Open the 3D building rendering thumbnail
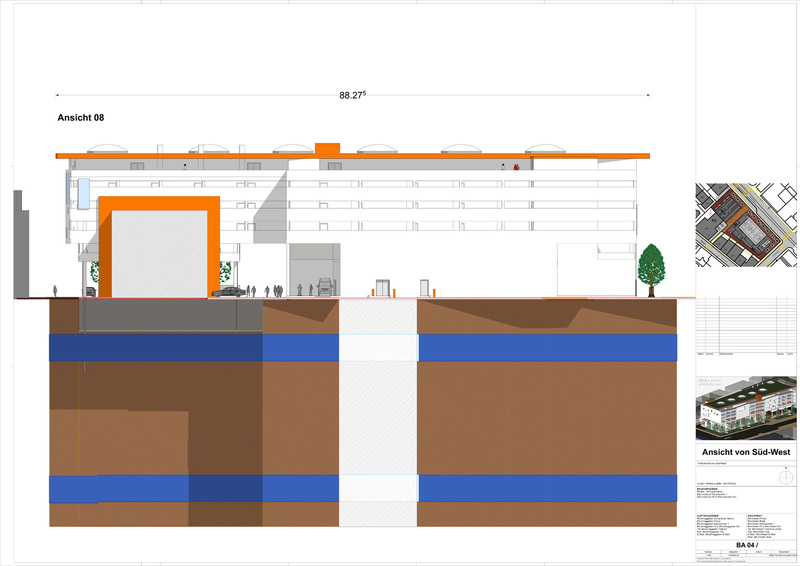 (745, 408)
